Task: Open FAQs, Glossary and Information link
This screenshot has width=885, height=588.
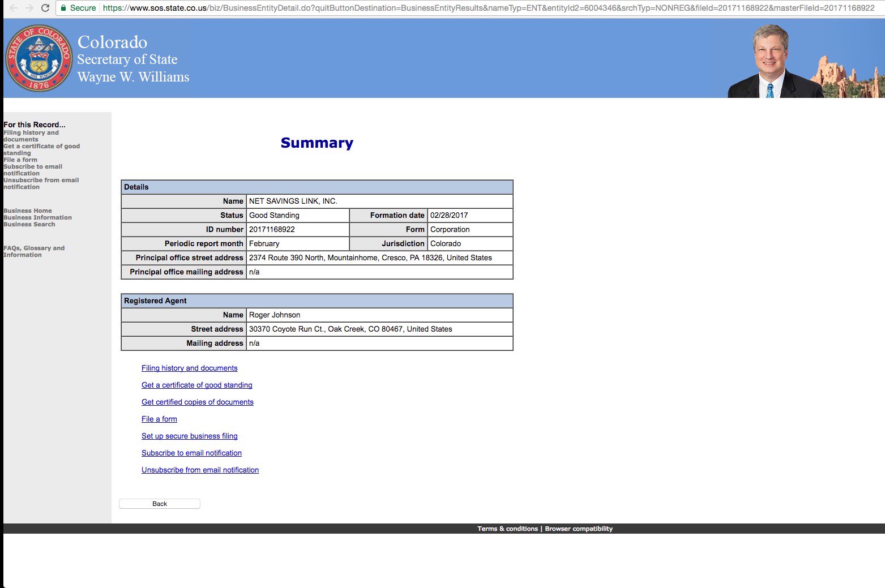Action: 34,251
